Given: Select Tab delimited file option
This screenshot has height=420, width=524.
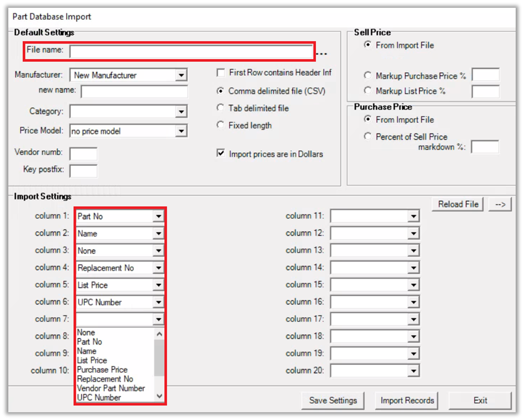Looking at the screenshot, I should [x=220, y=108].
